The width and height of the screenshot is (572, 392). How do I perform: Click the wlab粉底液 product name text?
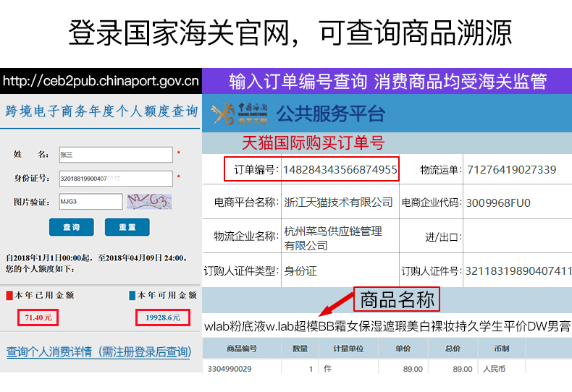click(387, 326)
